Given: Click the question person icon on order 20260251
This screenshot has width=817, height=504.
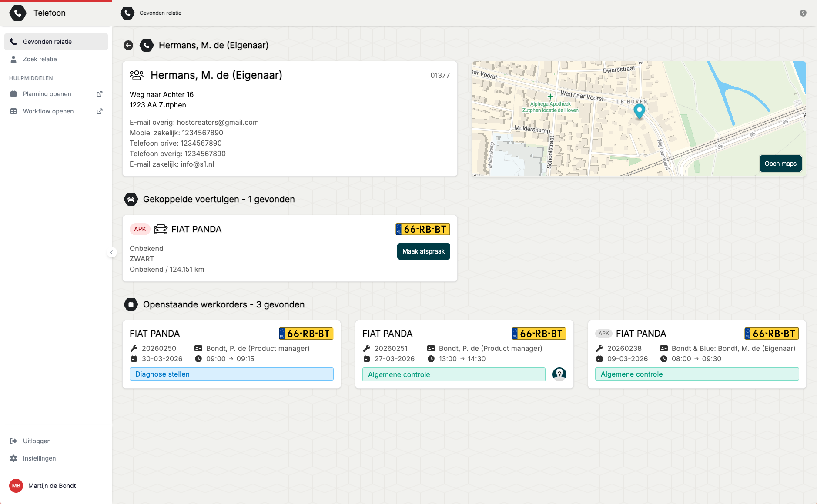Looking at the screenshot, I should click(559, 374).
